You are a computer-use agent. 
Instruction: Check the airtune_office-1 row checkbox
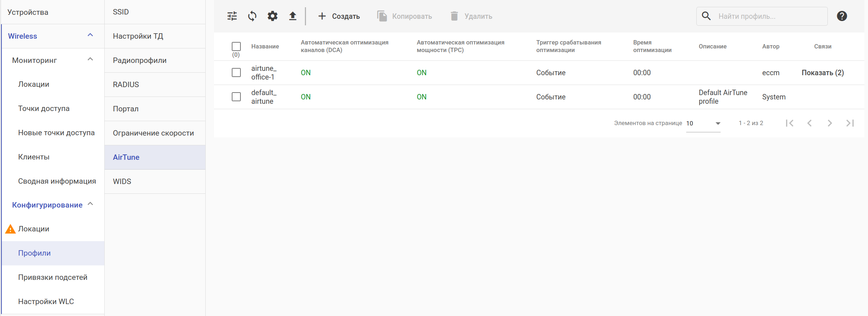236,73
